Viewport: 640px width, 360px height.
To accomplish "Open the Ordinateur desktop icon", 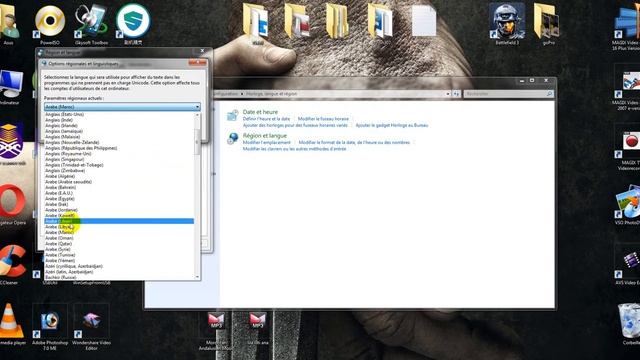I will coord(10,87).
